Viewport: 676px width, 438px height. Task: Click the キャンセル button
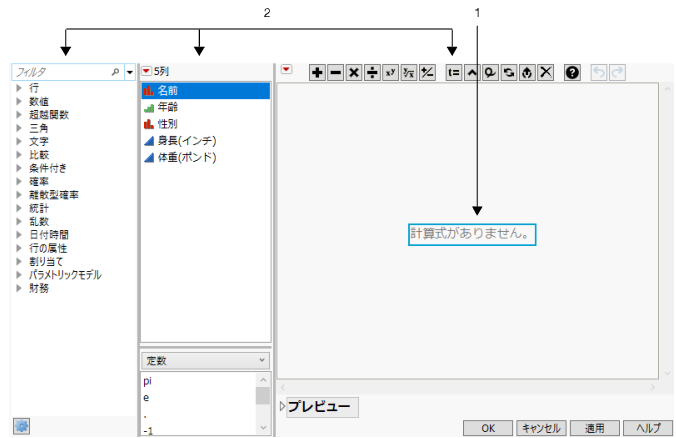point(541,428)
